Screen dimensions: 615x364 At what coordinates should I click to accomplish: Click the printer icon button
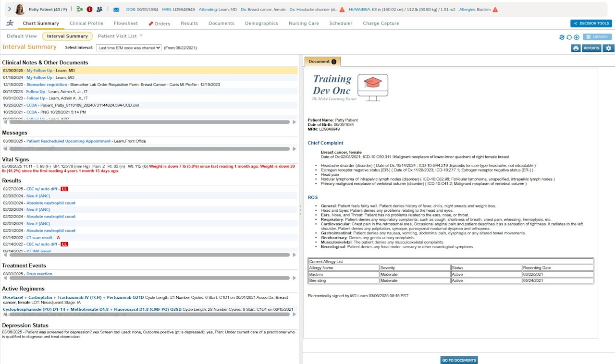point(576,48)
